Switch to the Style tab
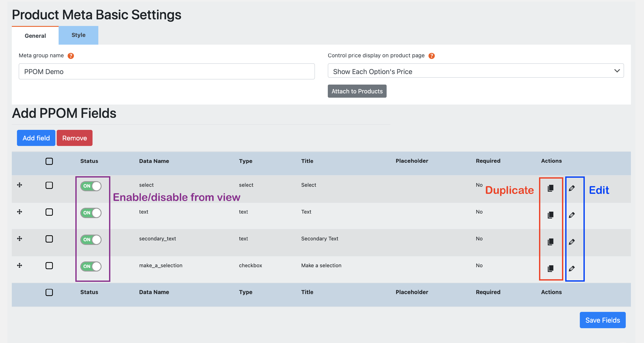 [78, 35]
